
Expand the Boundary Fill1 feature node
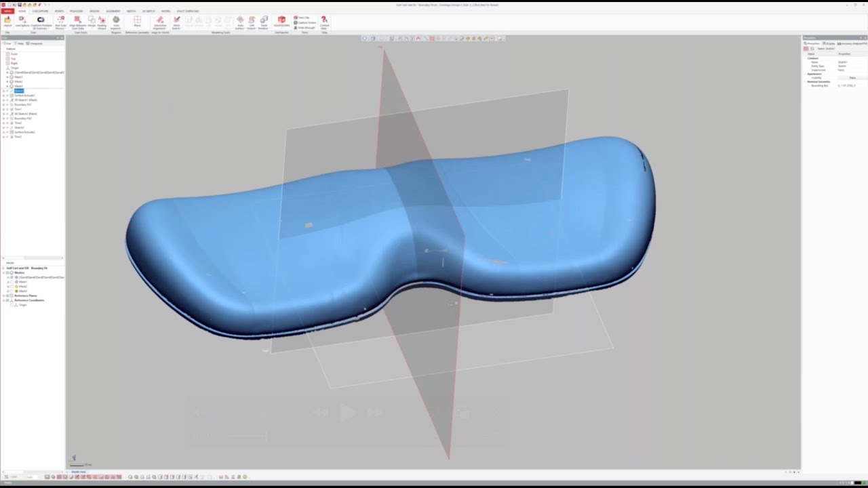(3, 104)
